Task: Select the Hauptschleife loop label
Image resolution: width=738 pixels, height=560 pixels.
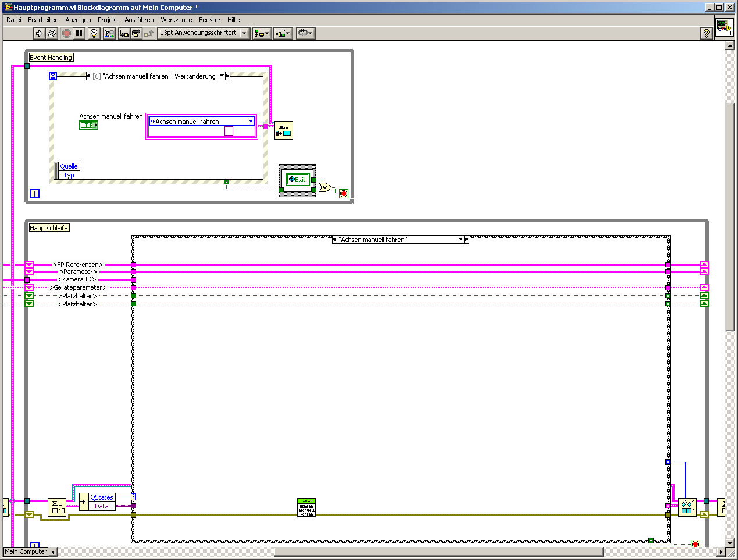Action: click(x=49, y=228)
